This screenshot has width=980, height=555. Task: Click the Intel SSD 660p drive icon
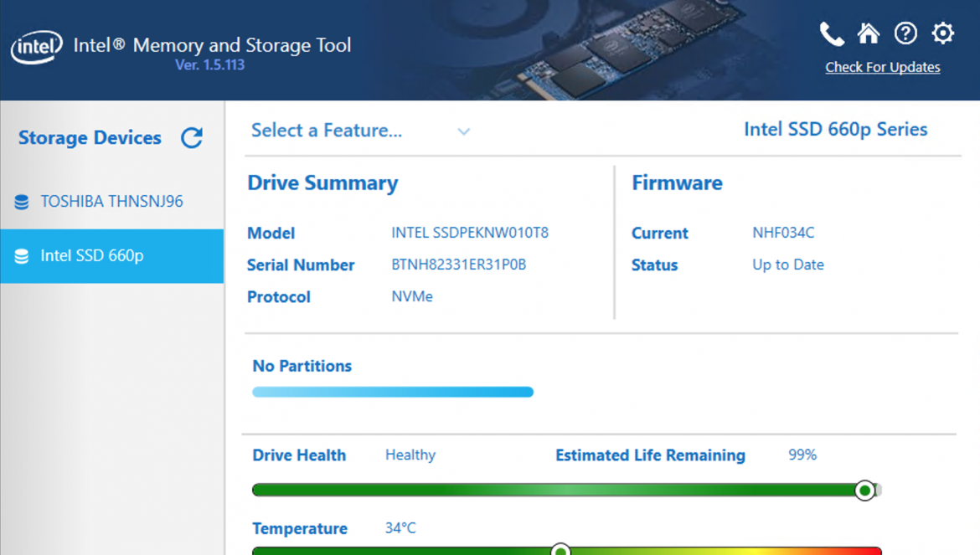click(21, 256)
